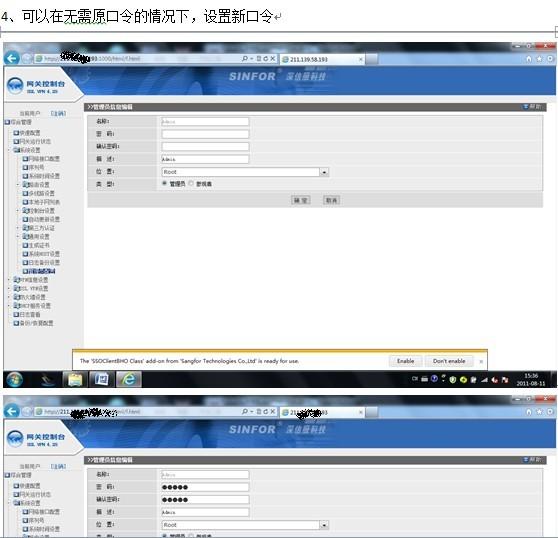Switch to Word document in taskbar
Viewport: 558px width, 538px height.
[x=101, y=379]
